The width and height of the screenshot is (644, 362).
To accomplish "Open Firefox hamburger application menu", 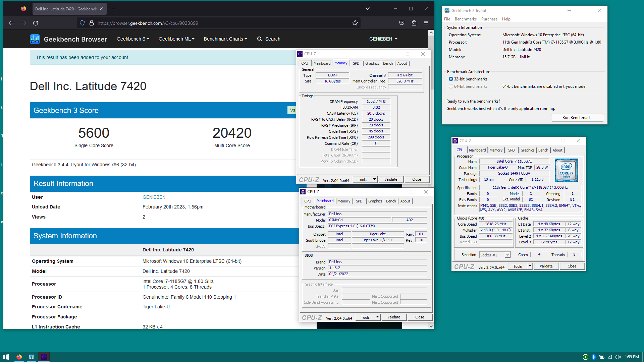I will click(x=426, y=23).
